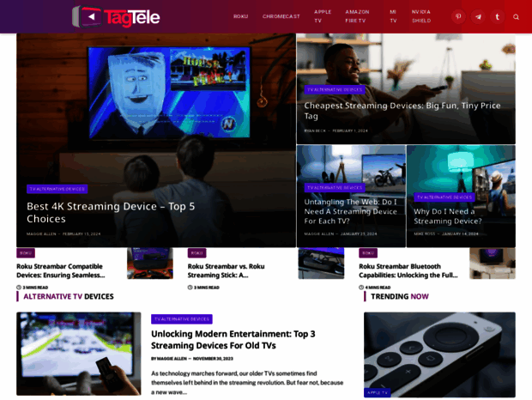Click author Mike Ross on Why Do I Need article
This screenshot has width=532, height=400.
424,233
